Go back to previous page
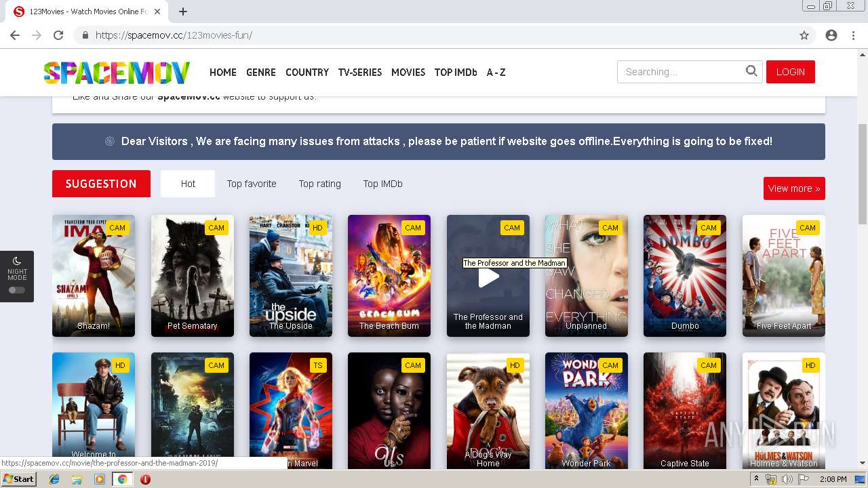Image resolution: width=868 pixels, height=488 pixels. point(15,35)
